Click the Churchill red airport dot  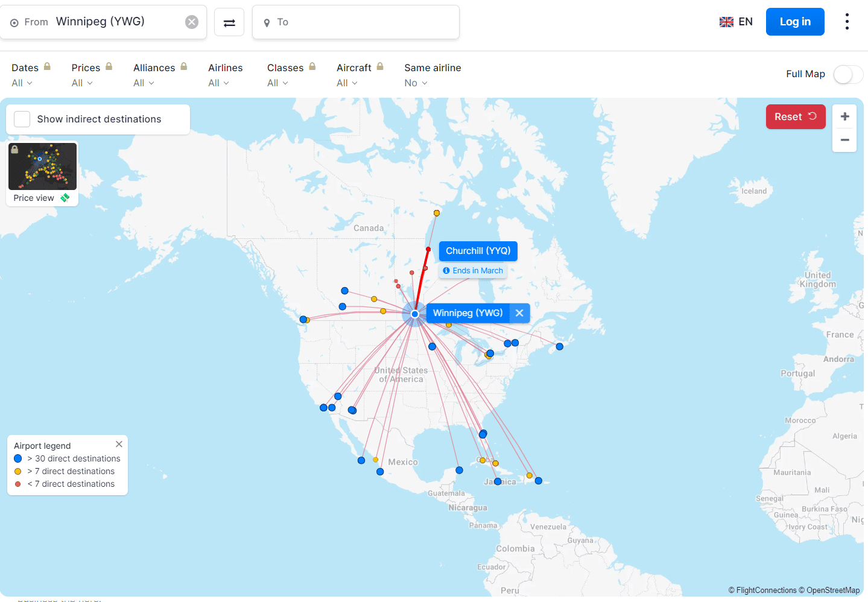tap(428, 249)
